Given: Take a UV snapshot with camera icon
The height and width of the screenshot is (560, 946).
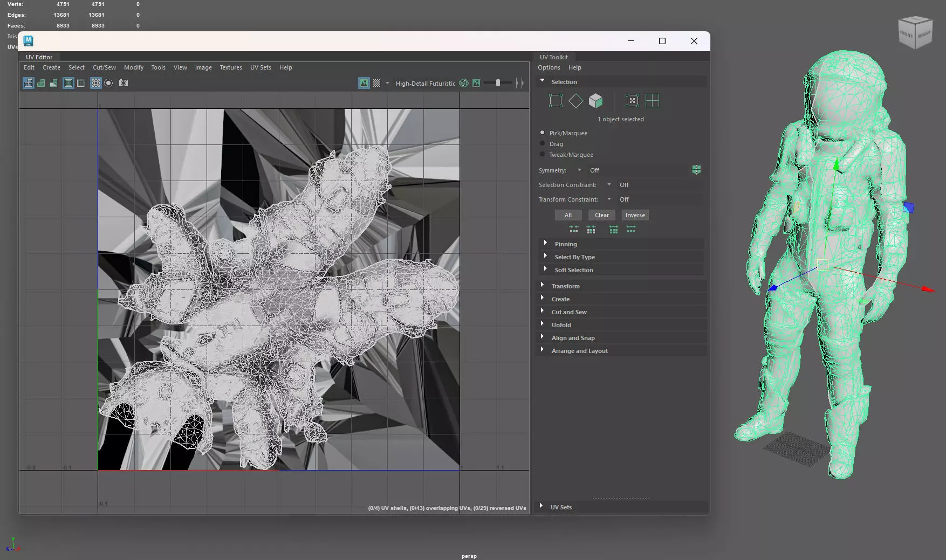Looking at the screenshot, I should pos(124,83).
